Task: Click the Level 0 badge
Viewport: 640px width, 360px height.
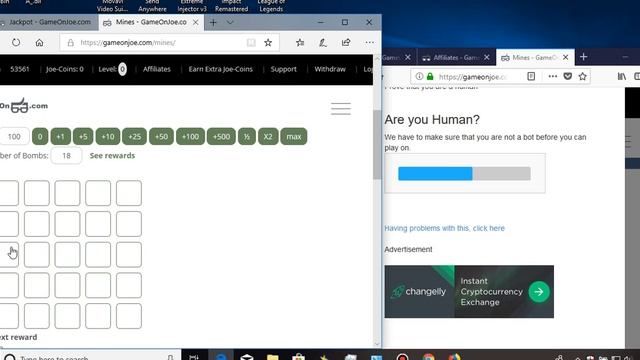Action: pyautogui.click(x=122, y=69)
